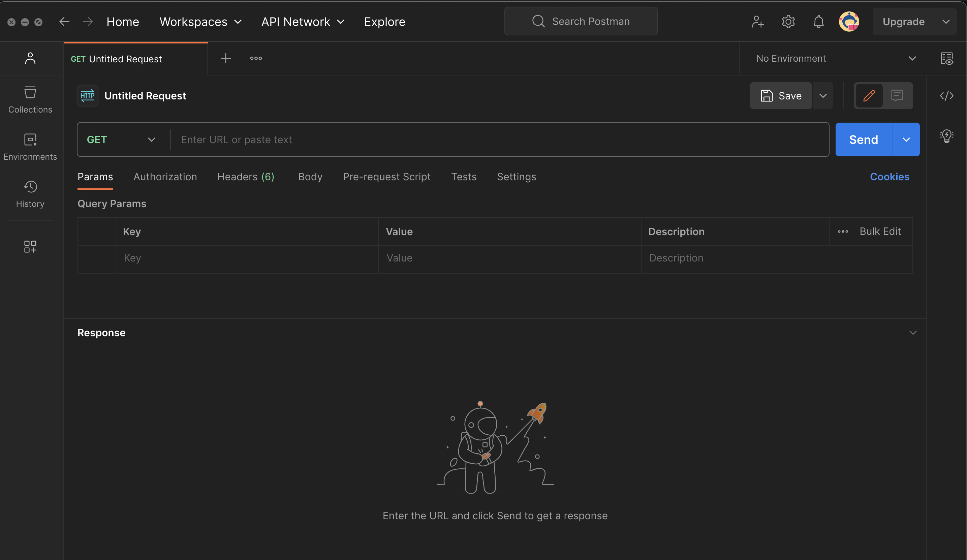Switch to the Pre-request Script tab
This screenshot has height=560, width=967.
click(x=387, y=177)
